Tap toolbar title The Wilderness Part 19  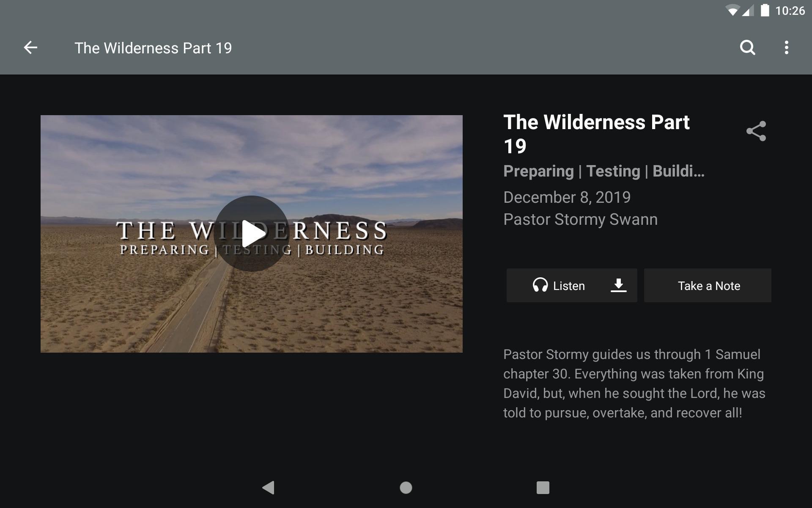[x=153, y=48]
